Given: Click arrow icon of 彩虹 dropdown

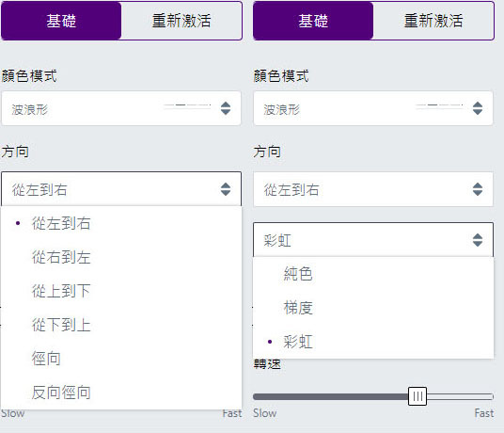Looking at the screenshot, I should (x=478, y=240).
